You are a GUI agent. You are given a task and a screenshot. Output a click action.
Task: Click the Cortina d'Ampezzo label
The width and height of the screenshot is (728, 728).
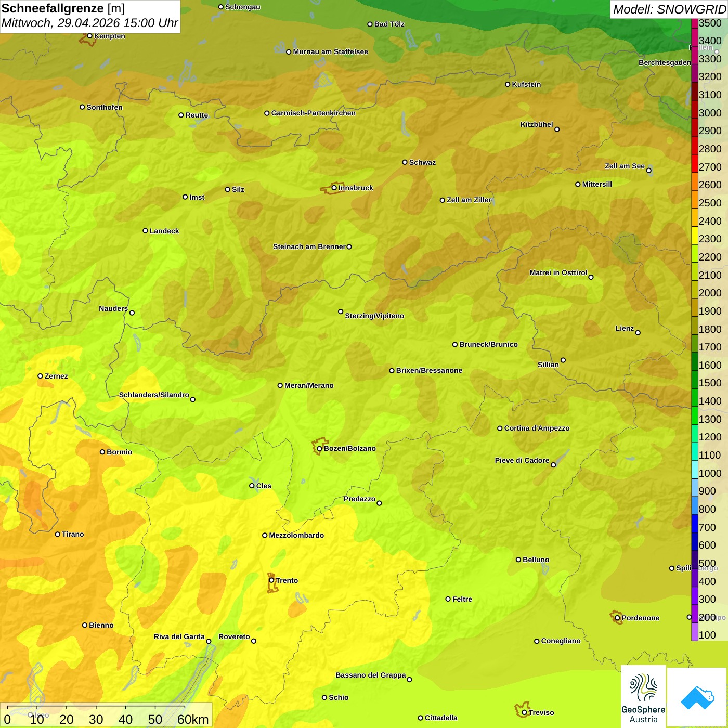coord(537,428)
